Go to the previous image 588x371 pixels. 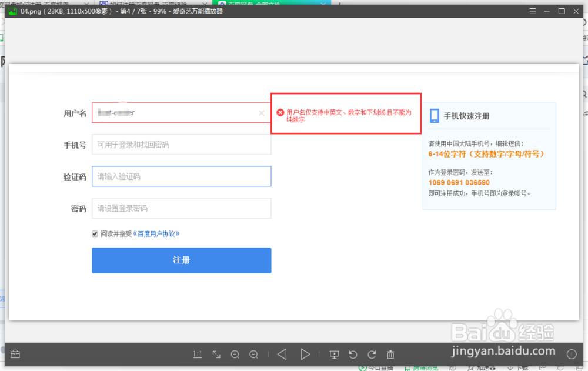click(282, 354)
